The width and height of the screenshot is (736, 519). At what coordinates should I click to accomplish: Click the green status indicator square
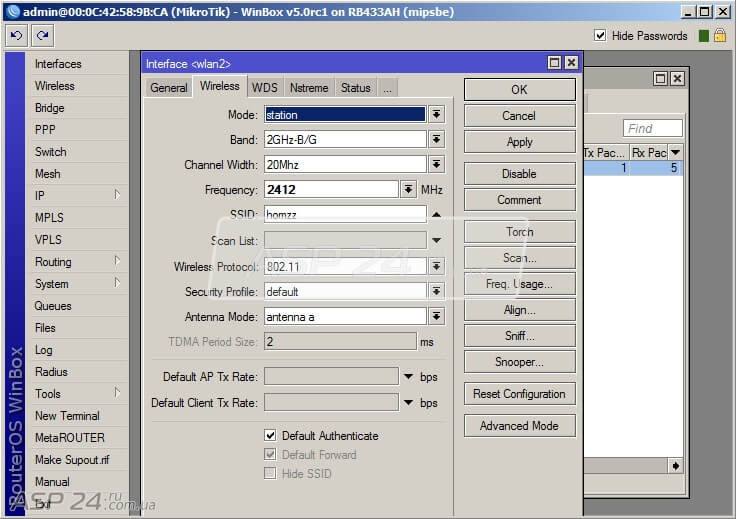click(x=703, y=36)
